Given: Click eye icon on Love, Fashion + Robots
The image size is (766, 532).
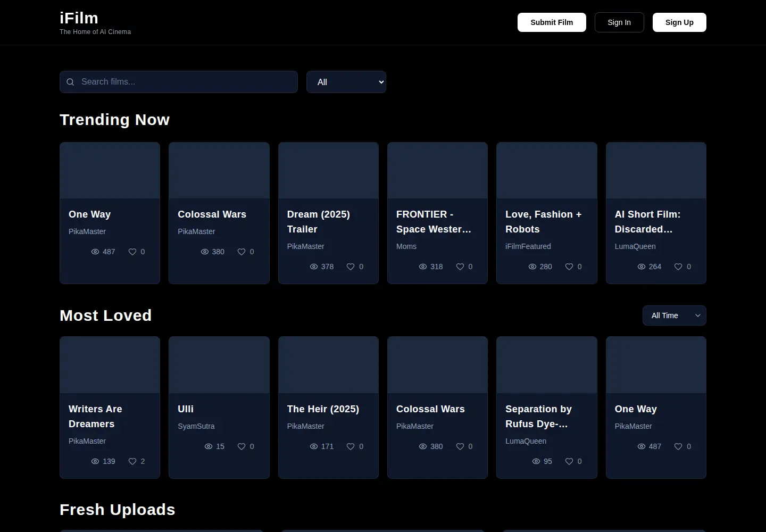Looking at the screenshot, I should pos(532,267).
